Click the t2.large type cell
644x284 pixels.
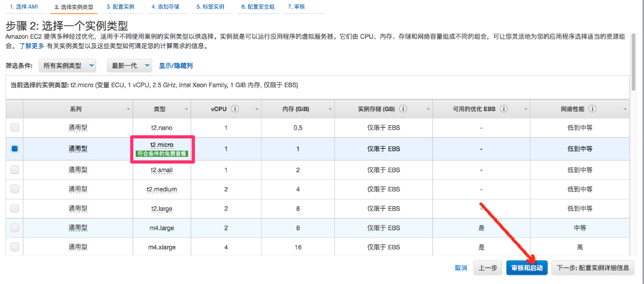tap(162, 209)
